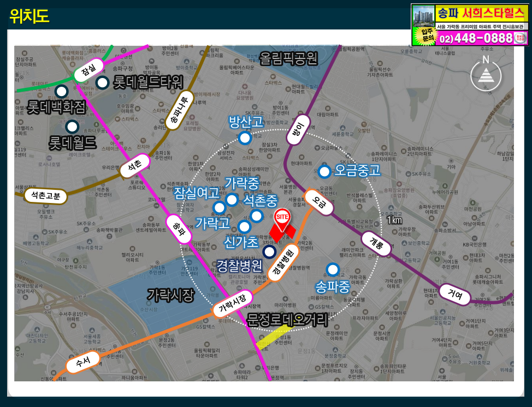Click the 송파중 text label
Image resolution: width=532 pixels, height=407 pixels.
[333, 286]
